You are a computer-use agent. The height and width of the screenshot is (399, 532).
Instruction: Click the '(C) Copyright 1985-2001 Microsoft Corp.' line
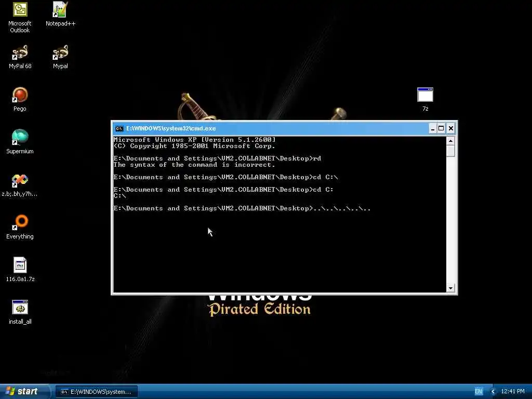click(194, 146)
